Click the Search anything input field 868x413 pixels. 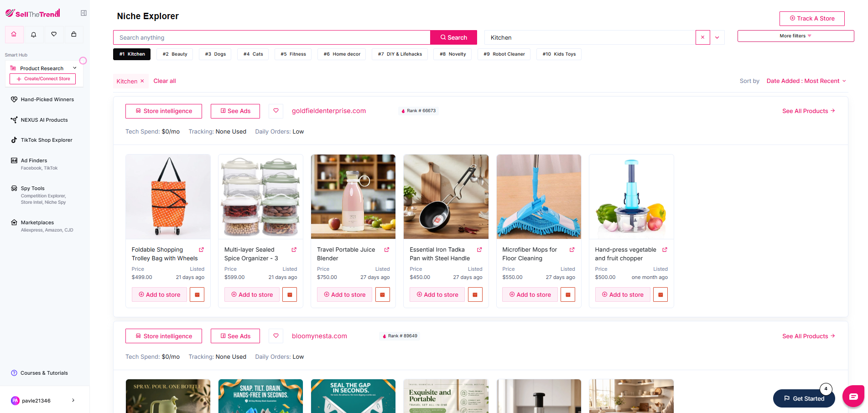pyautogui.click(x=272, y=37)
